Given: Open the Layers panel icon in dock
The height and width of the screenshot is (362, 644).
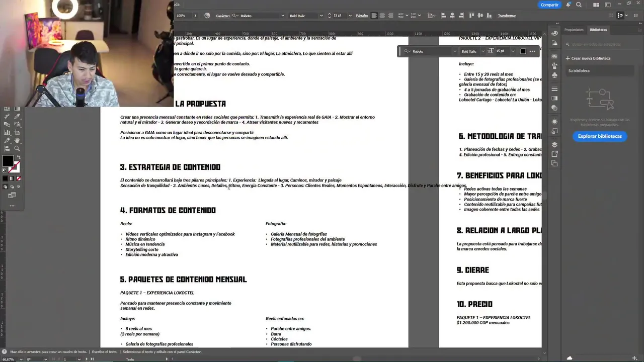Looking at the screenshot, I should click(554, 144).
